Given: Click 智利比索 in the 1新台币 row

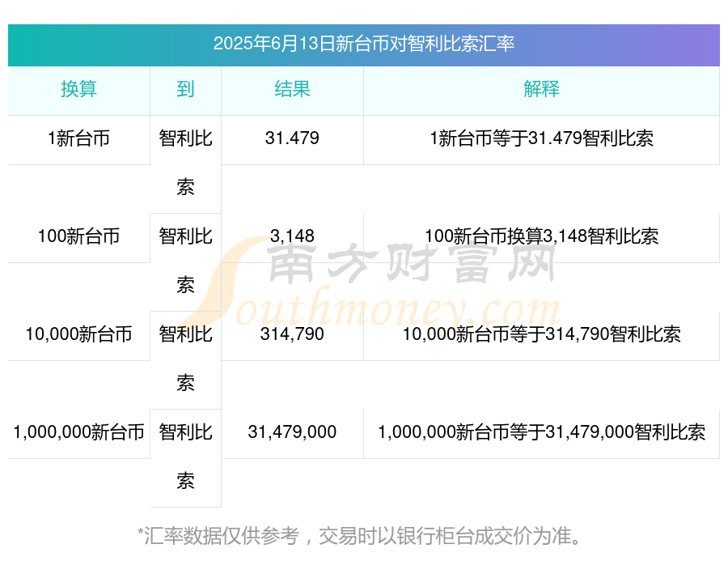Looking at the screenshot, I should click(x=185, y=163).
